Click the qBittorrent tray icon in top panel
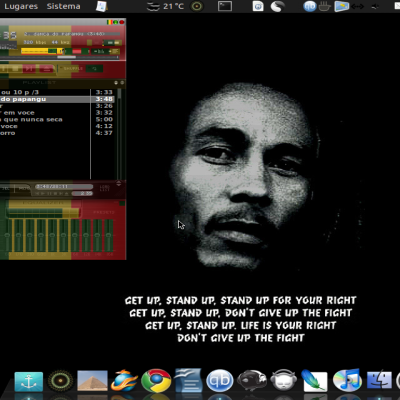This screenshot has width=400, height=400. coord(310,6)
